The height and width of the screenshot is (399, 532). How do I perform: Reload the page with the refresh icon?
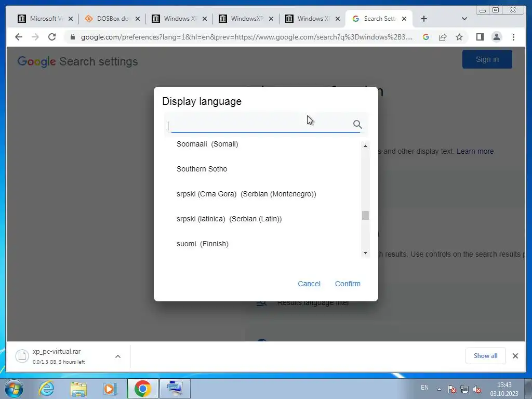pyautogui.click(x=52, y=37)
